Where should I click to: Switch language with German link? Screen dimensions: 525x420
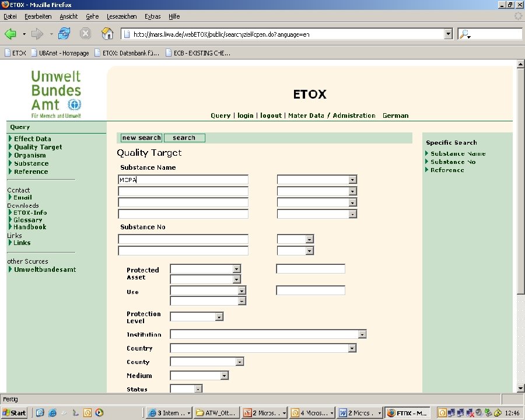point(395,116)
